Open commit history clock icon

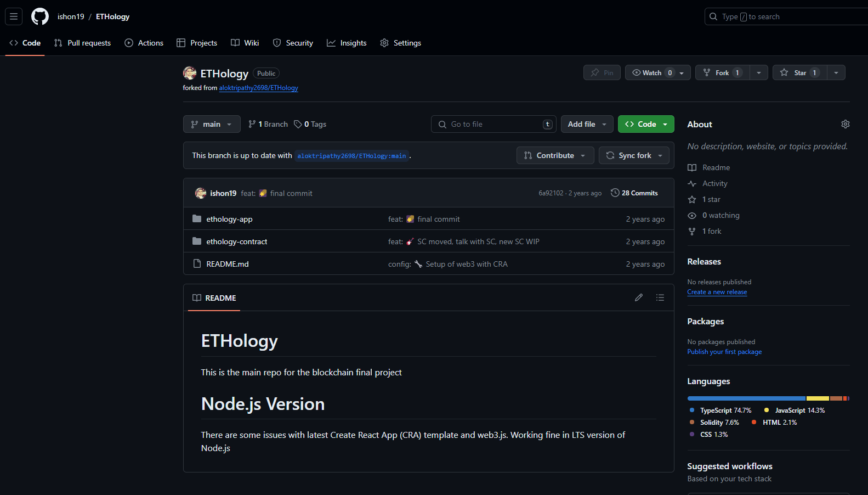615,193
